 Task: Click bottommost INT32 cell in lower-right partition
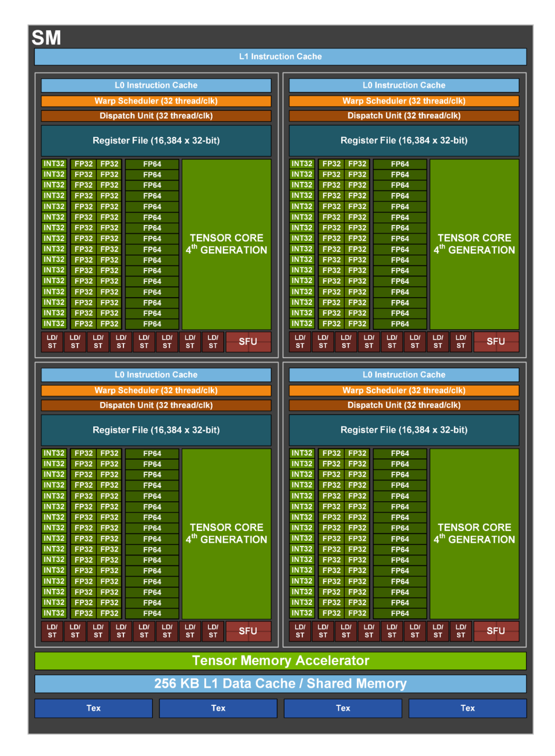click(302, 613)
